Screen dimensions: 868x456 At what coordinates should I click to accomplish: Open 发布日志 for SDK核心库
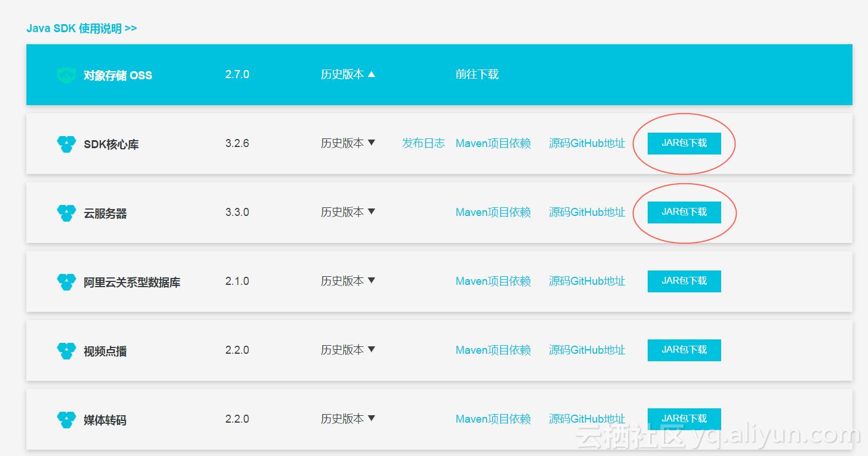point(423,143)
